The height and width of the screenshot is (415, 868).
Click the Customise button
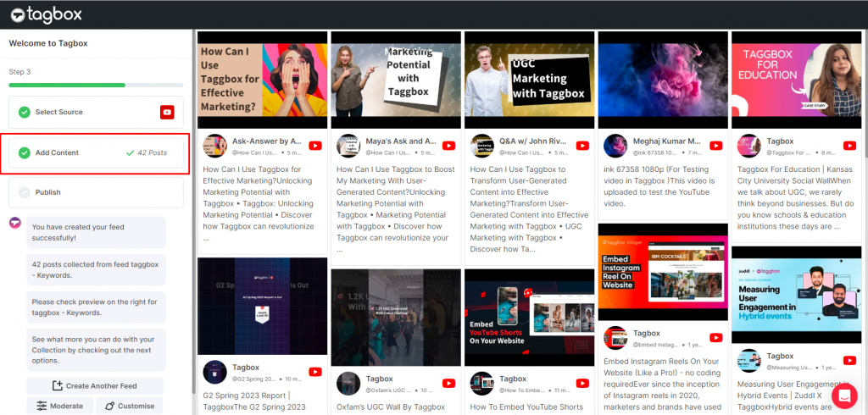pyautogui.click(x=129, y=406)
